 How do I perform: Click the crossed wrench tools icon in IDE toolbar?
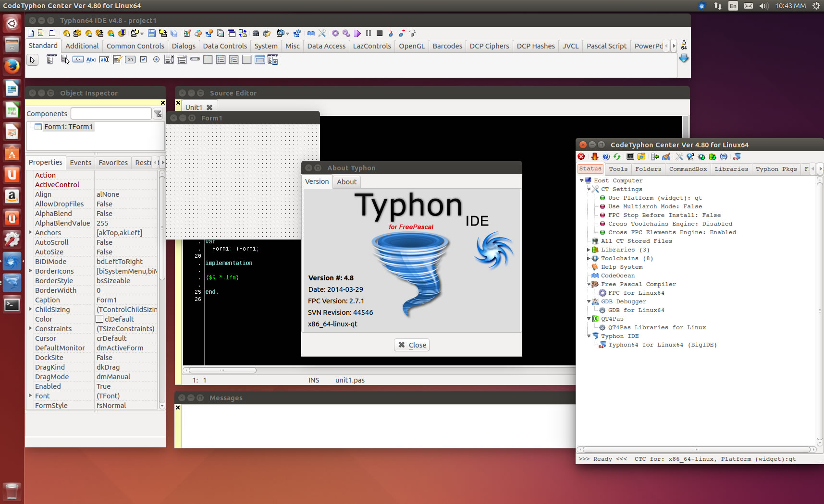(x=322, y=33)
